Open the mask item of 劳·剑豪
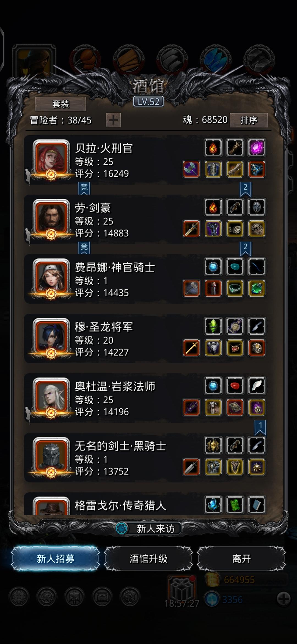Viewport: 297px width, 644px height. point(257,207)
